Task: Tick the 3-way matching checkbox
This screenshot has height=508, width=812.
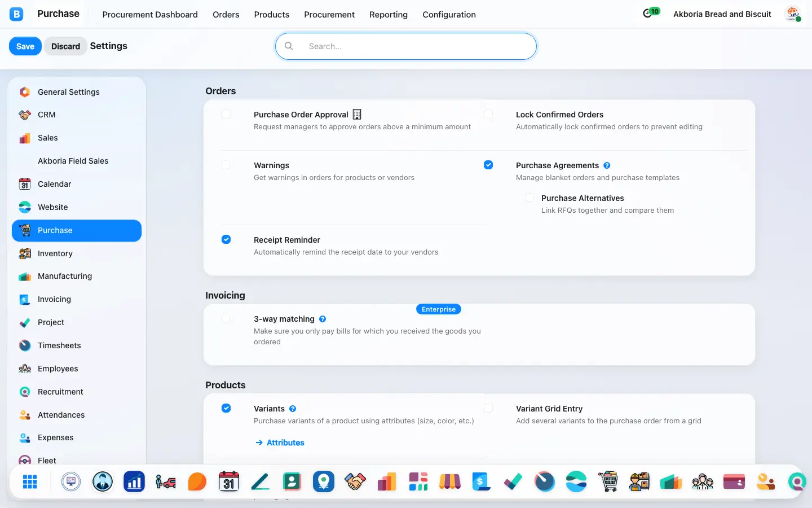Action: [x=226, y=318]
